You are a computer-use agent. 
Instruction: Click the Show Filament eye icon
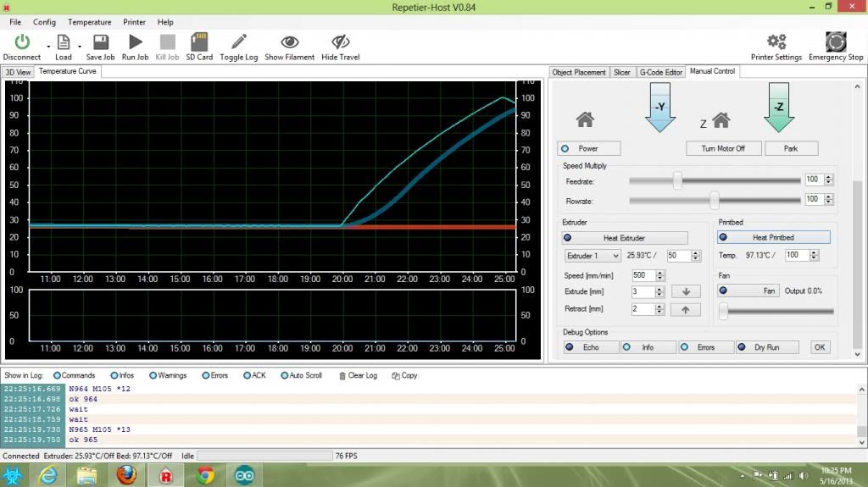click(x=290, y=42)
